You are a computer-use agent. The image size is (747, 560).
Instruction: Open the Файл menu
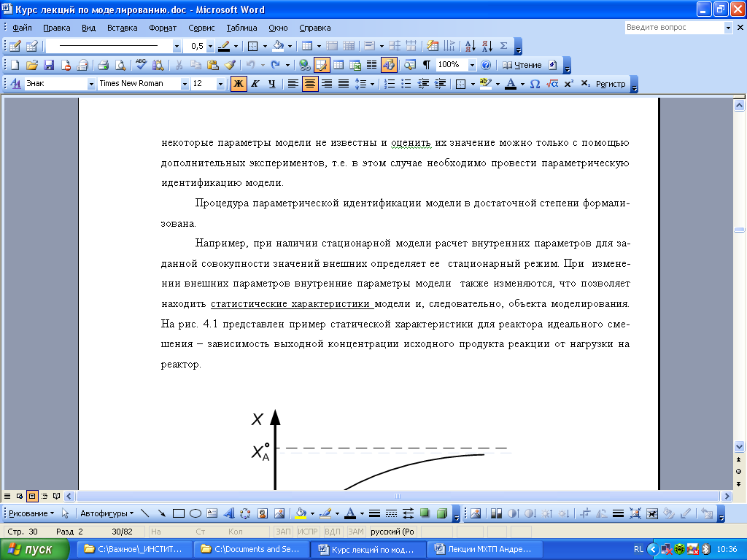click(22, 28)
